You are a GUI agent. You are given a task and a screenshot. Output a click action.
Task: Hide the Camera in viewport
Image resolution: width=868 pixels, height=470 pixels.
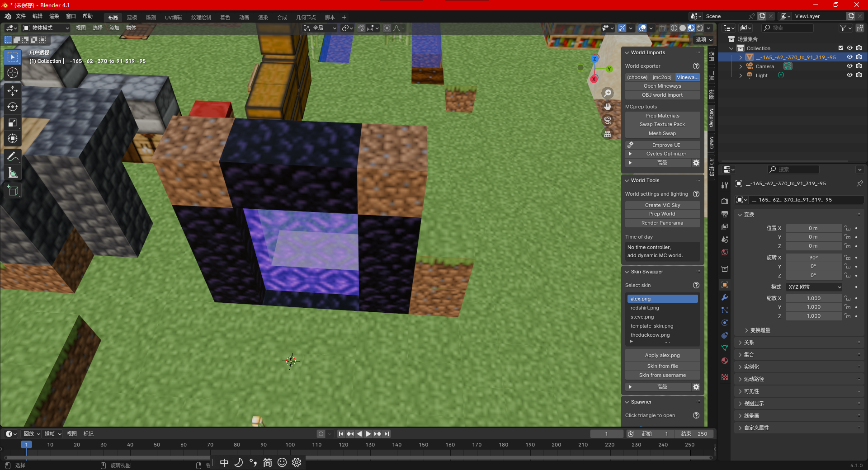(849, 66)
